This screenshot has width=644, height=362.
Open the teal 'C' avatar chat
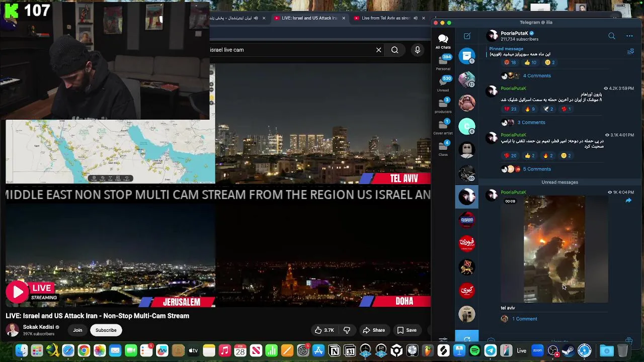(467, 126)
